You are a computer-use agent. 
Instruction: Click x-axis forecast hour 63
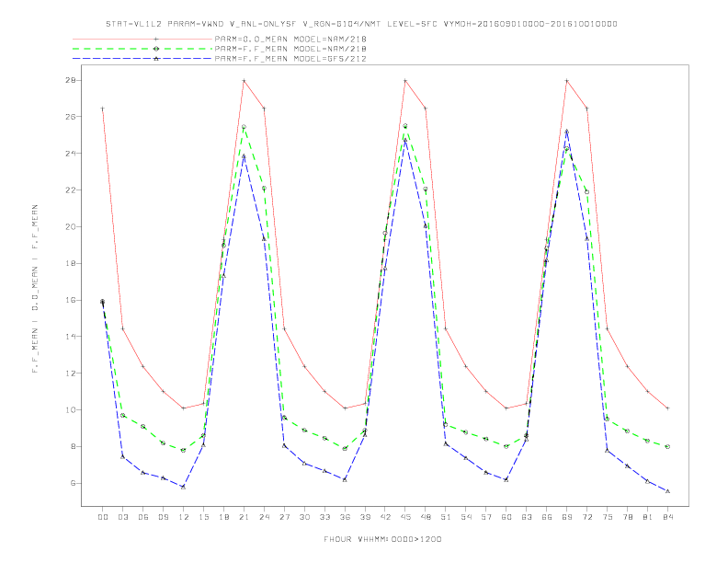point(527,517)
